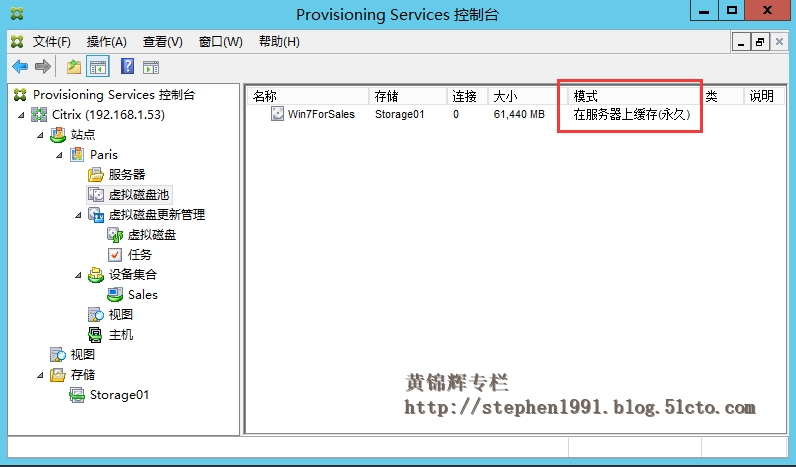Sort by the 名称 column header
796x467 pixels.
click(x=309, y=96)
